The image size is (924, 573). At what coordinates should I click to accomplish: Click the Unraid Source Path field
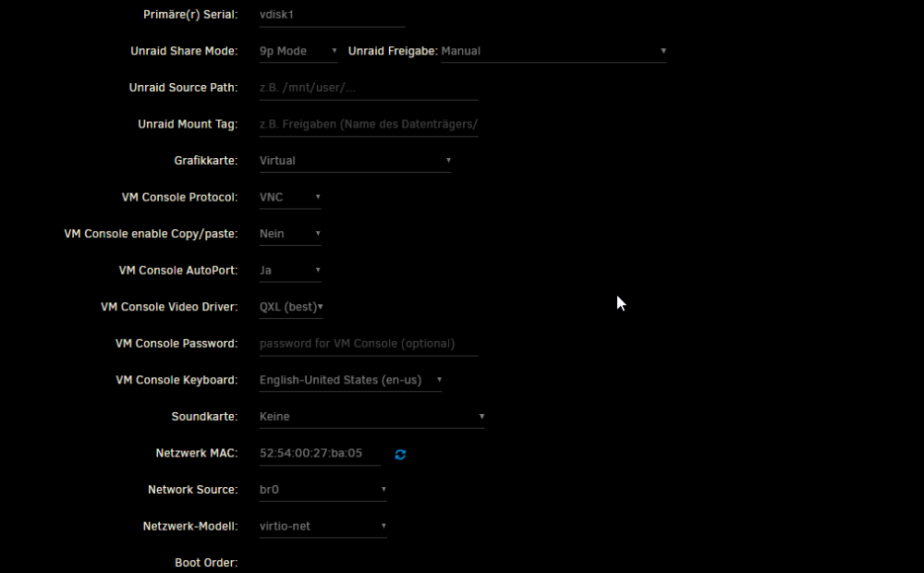pyautogui.click(x=369, y=88)
